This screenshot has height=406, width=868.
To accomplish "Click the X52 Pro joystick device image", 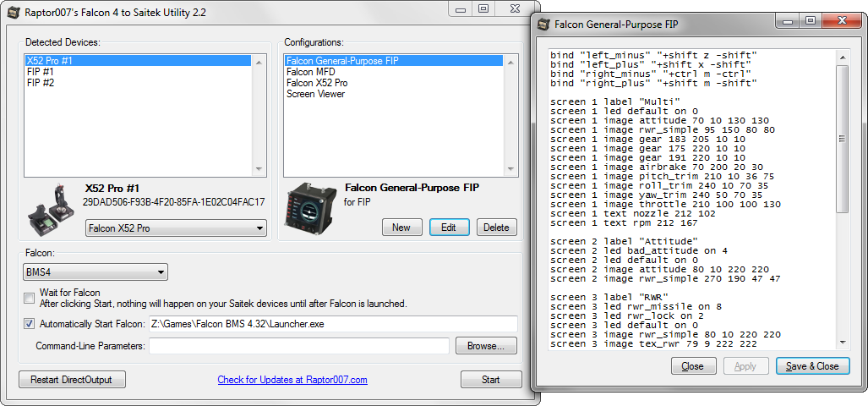I will tap(52, 211).
